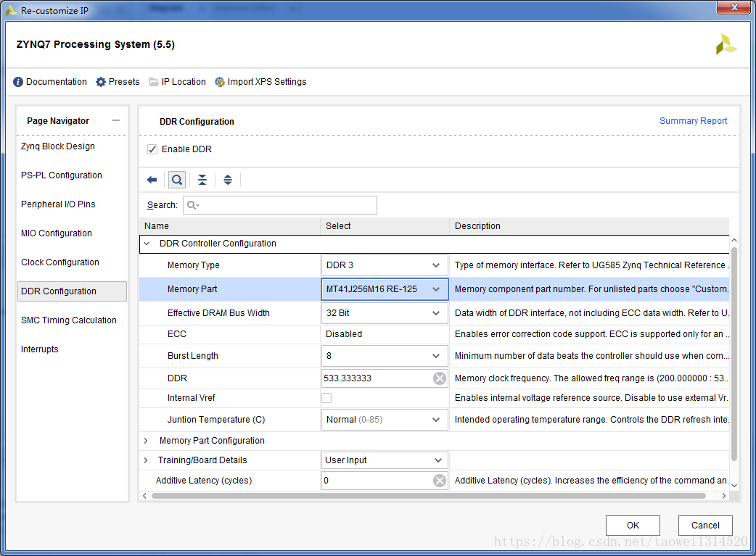
Task: Open Documentation info icon
Action: 18,82
